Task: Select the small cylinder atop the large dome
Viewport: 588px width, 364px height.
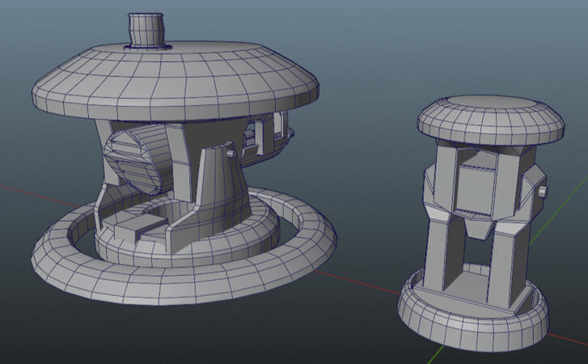Action: [146, 31]
